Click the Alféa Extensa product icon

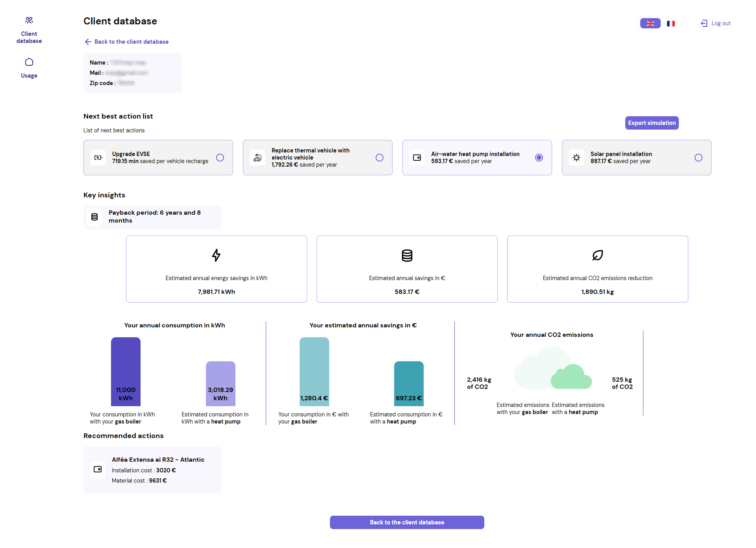(x=98, y=470)
